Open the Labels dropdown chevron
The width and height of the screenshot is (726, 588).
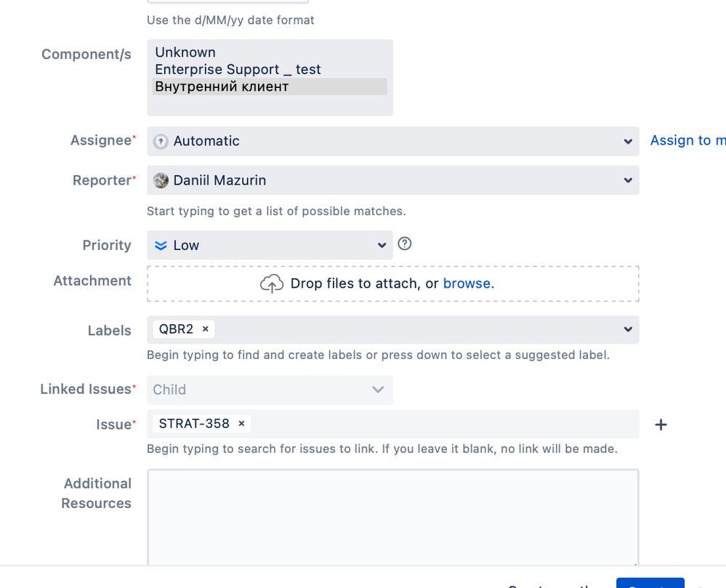[628, 329]
